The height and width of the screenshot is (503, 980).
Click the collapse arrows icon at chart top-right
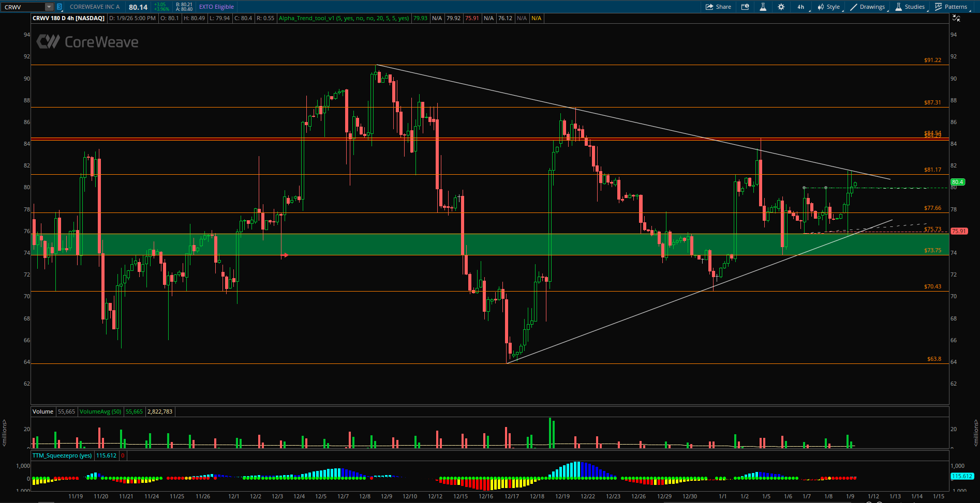point(956,18)
